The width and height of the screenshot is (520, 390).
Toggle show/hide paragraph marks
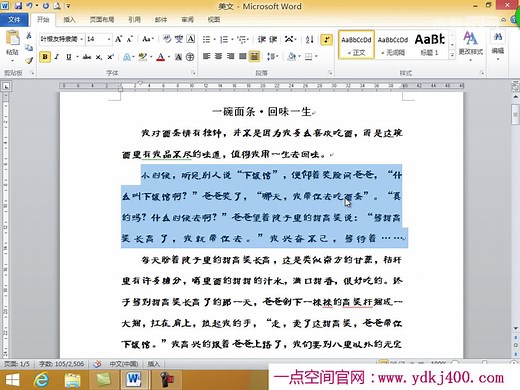pyautogui.click(x=326, y=39)
